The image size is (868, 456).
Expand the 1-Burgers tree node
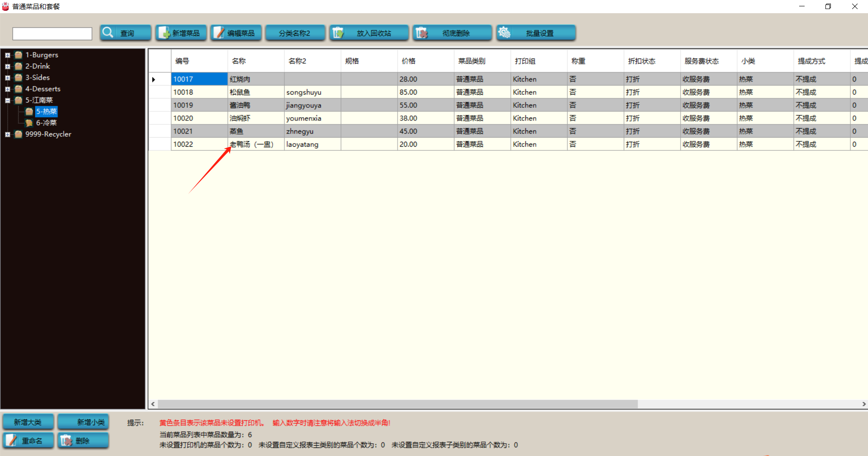(x=8, y=55)
